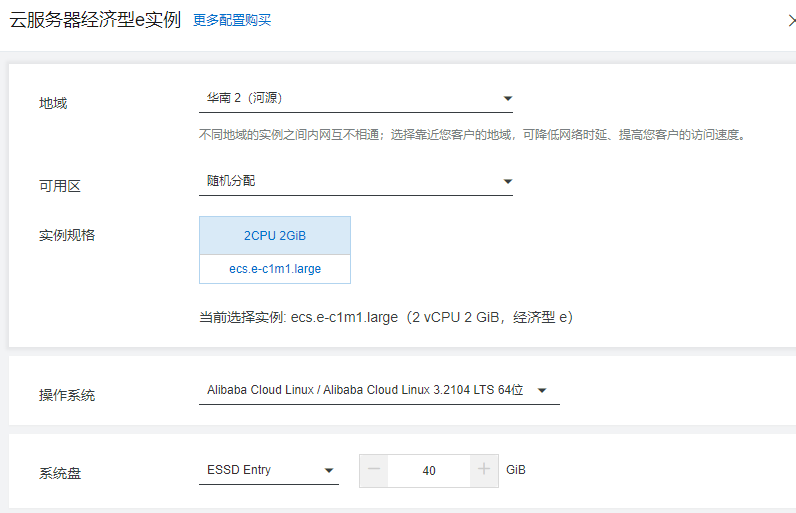Image resolution: width=796 pixels, height=513 pixels.
Task: Click the 操作系统 label
Action: tap(67, 395)
